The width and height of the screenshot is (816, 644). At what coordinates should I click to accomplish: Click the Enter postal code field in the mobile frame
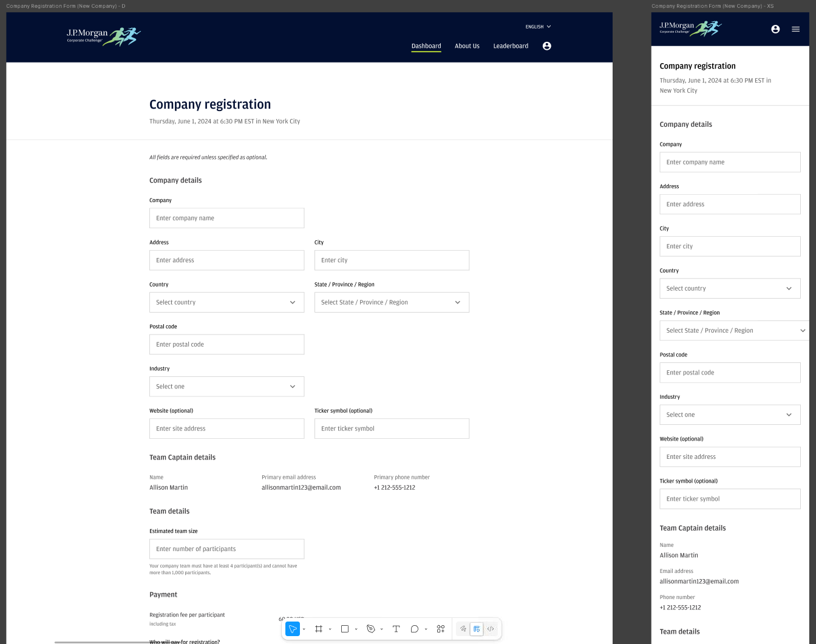point(730,373)
